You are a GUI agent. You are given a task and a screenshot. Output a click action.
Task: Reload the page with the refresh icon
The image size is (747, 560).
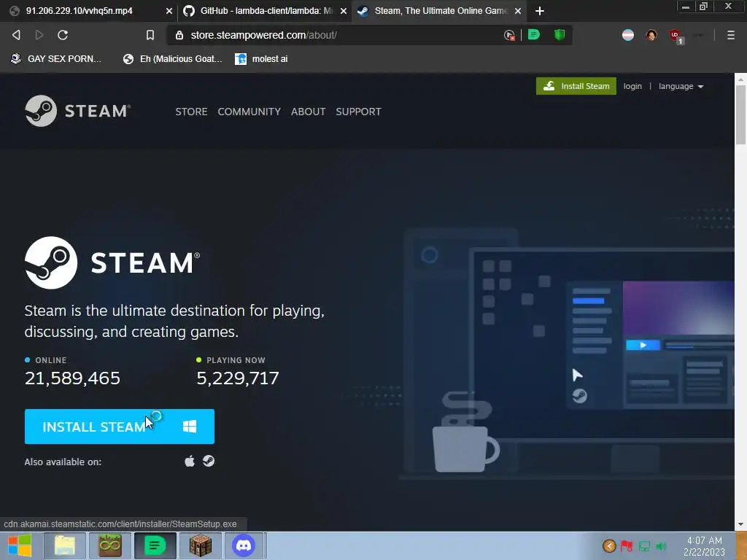coord(63,35)
